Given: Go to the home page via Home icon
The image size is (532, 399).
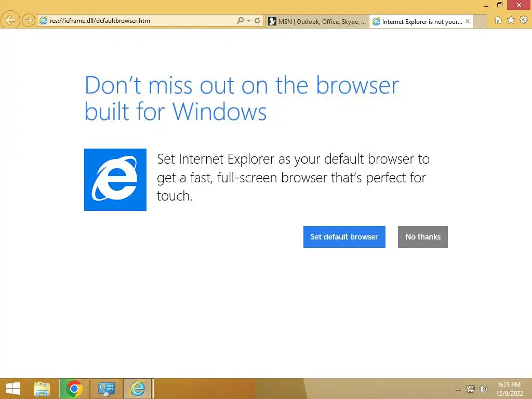Looking at the screenshot, I should tap(498, 20).
